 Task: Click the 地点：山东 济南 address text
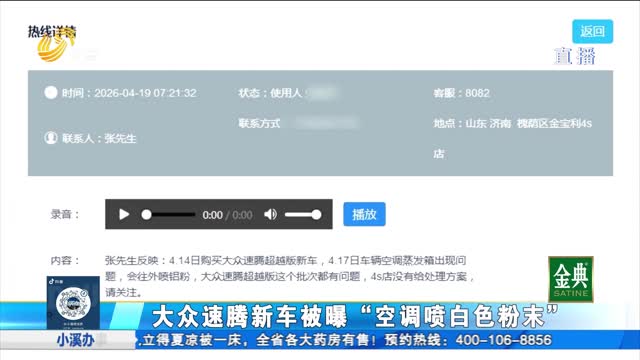[x=513, y=138]
